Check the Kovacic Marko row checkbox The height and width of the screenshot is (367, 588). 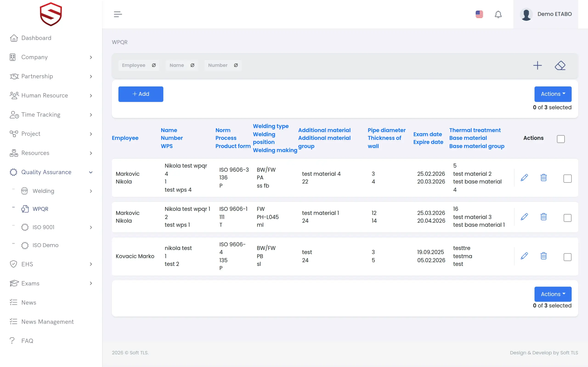pyautogui.click(x=567, y=257)
